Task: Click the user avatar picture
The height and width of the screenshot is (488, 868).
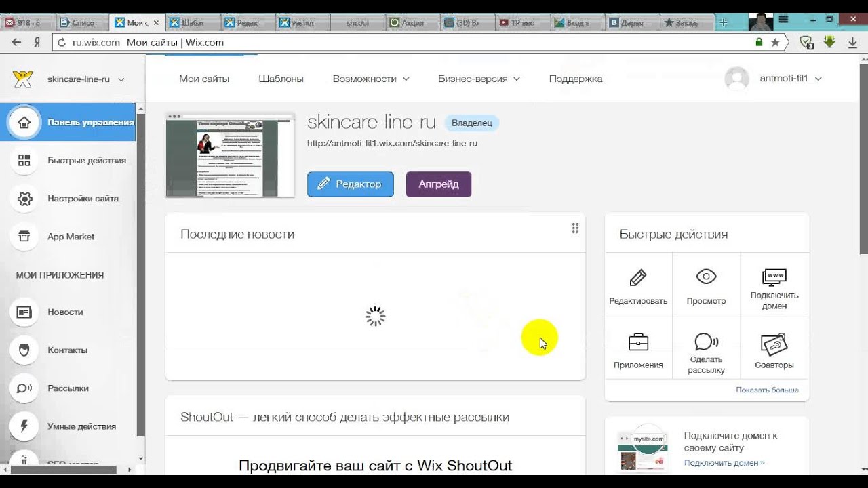Action: 736,79
